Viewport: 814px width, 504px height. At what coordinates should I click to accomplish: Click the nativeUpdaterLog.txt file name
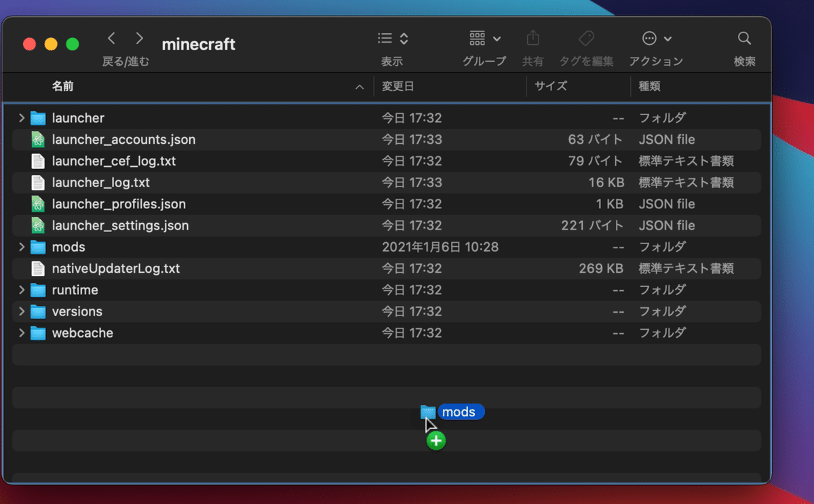point(116,269)
